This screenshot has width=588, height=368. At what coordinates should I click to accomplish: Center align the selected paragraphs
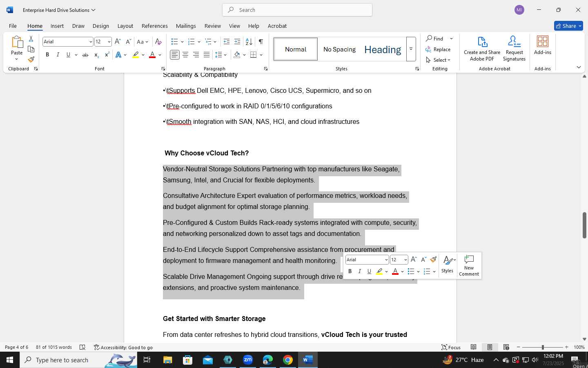click(185, 55)
